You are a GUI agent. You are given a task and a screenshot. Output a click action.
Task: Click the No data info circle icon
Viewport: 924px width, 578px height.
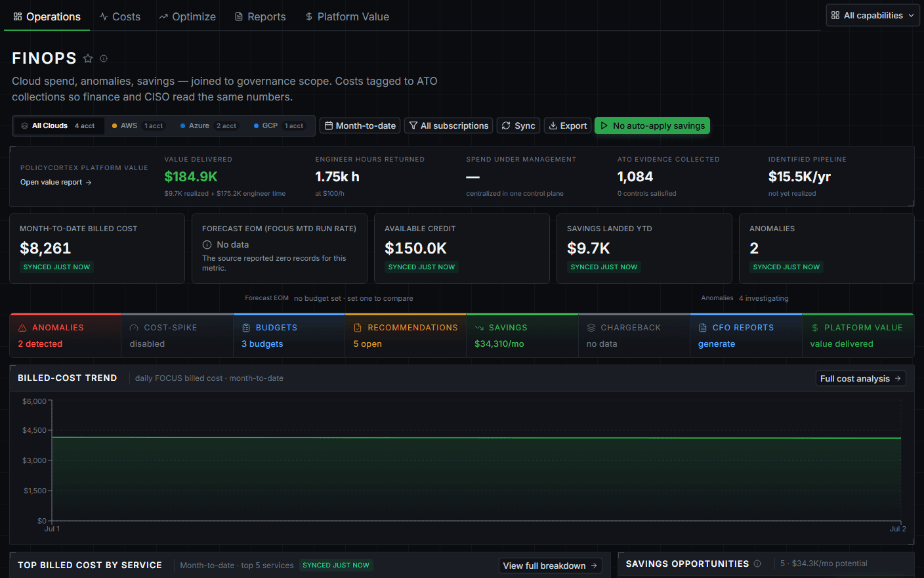207,244
